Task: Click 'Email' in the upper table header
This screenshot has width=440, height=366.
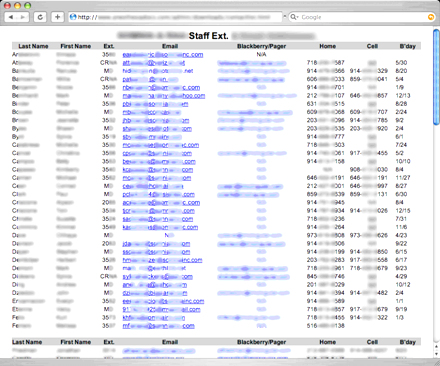Action: click(170, 46)
